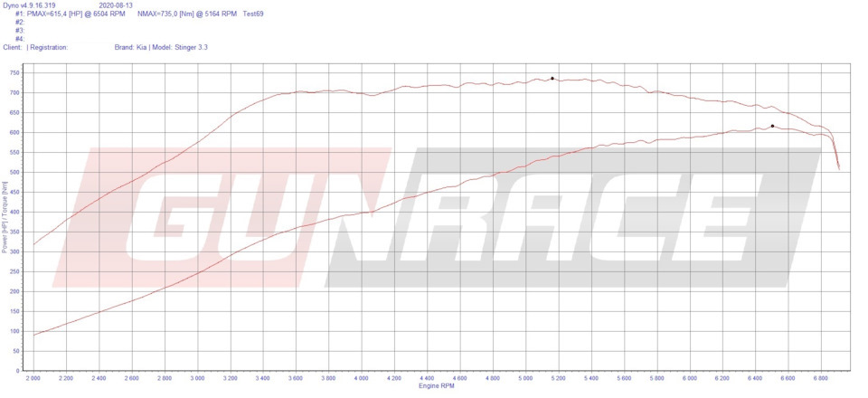
Task: Click the 'Engine RPM' axis title
Action: tap(436, 386)
